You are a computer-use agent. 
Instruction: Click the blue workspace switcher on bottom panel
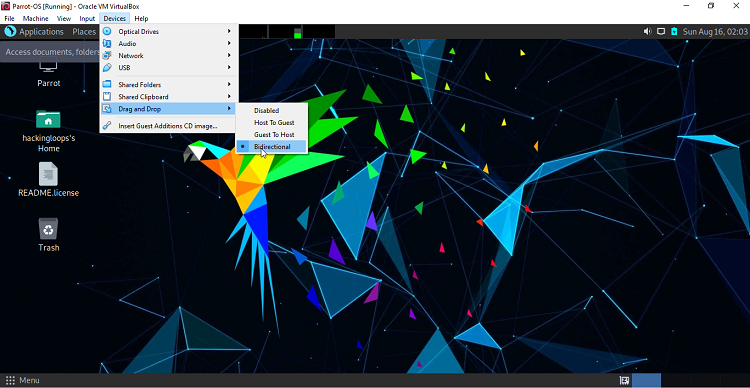point(646,380)
